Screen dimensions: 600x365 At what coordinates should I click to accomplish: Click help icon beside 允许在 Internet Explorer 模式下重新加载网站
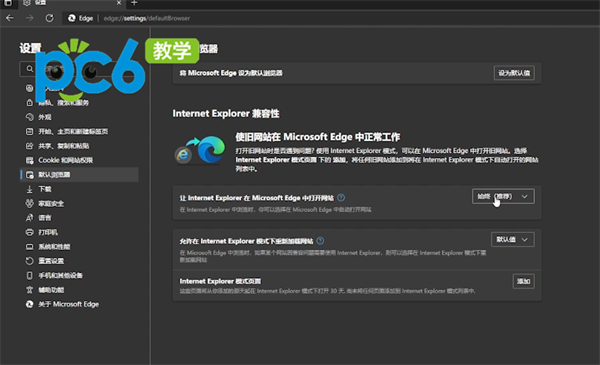coord(320,241)
